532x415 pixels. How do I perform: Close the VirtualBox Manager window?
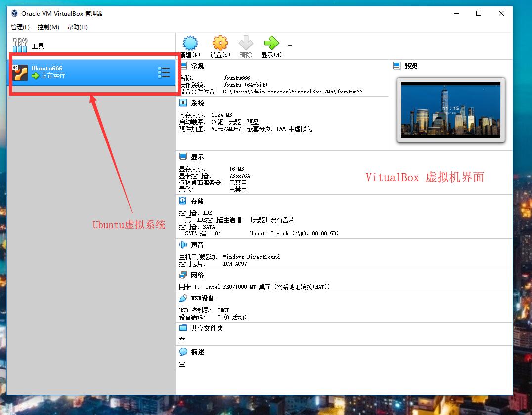pyautogui.click(x=501, y=13)
